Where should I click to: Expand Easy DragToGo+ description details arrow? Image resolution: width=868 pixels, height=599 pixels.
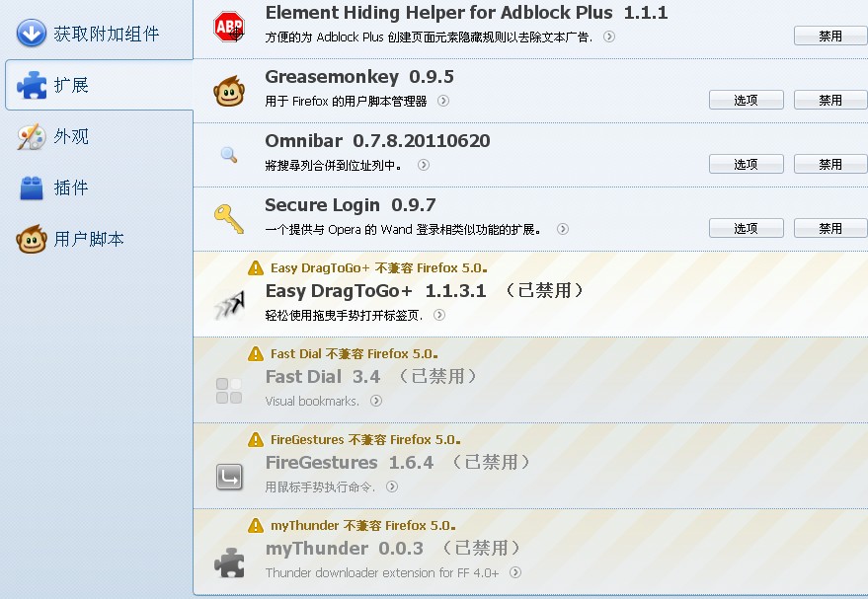pyautogui.click(x=439, y=315)
